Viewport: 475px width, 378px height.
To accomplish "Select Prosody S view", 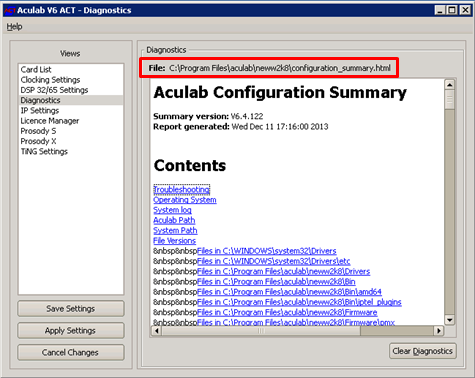I will pyautogui.click(x=71, y=131).
